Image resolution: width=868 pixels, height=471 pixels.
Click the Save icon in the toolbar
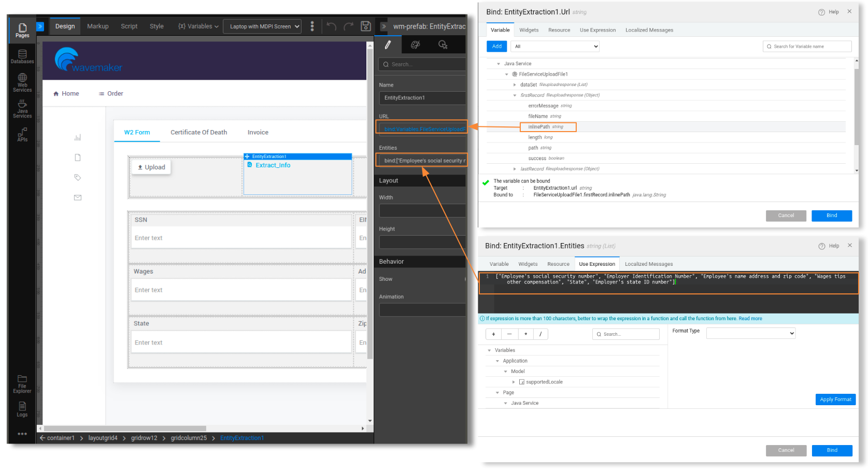(365, 26)
